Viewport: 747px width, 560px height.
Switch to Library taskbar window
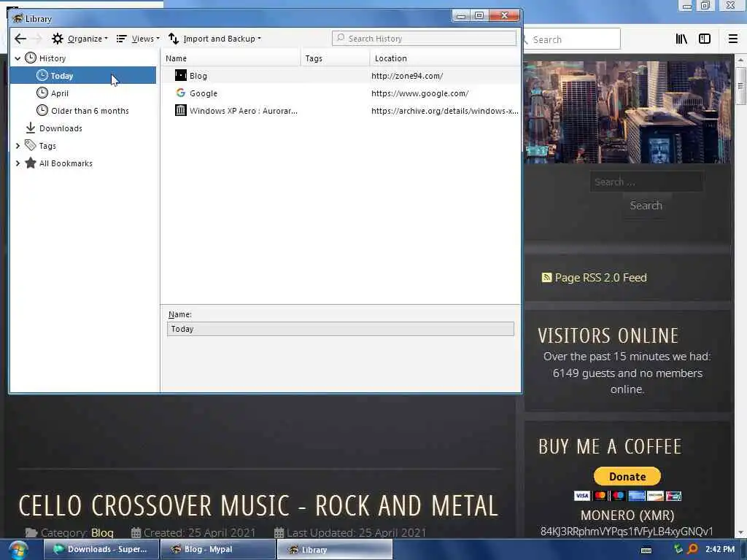[x=334, y=549]
